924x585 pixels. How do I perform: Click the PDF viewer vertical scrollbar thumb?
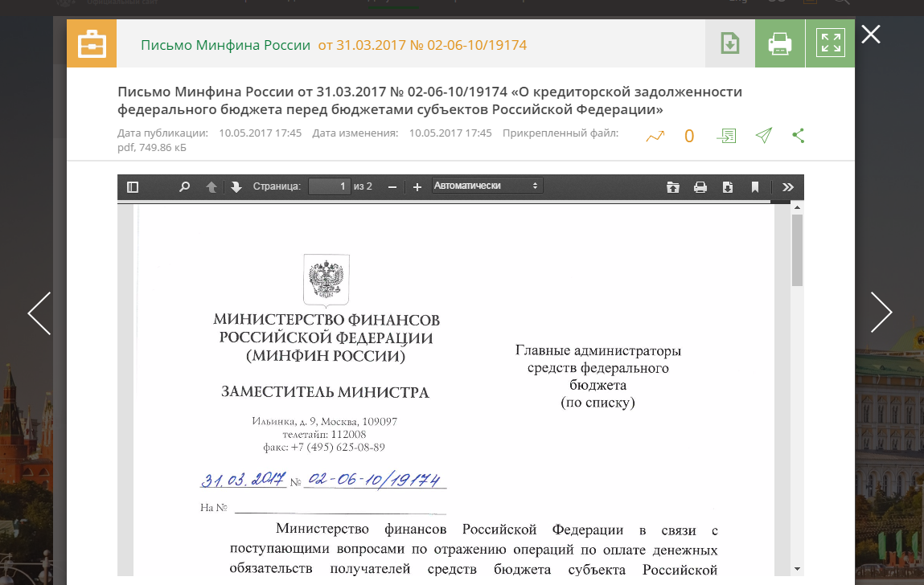797,249
